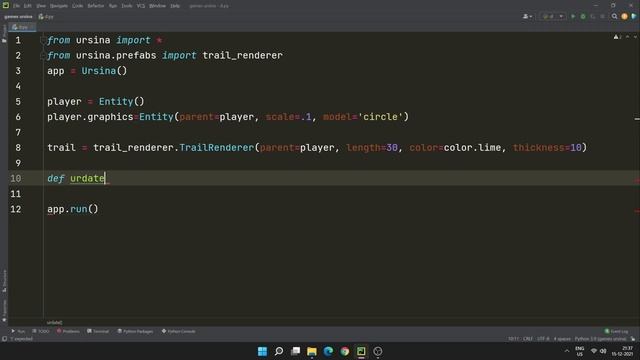
Task: Run the current configuration with green play
Action: coord(573,16)
